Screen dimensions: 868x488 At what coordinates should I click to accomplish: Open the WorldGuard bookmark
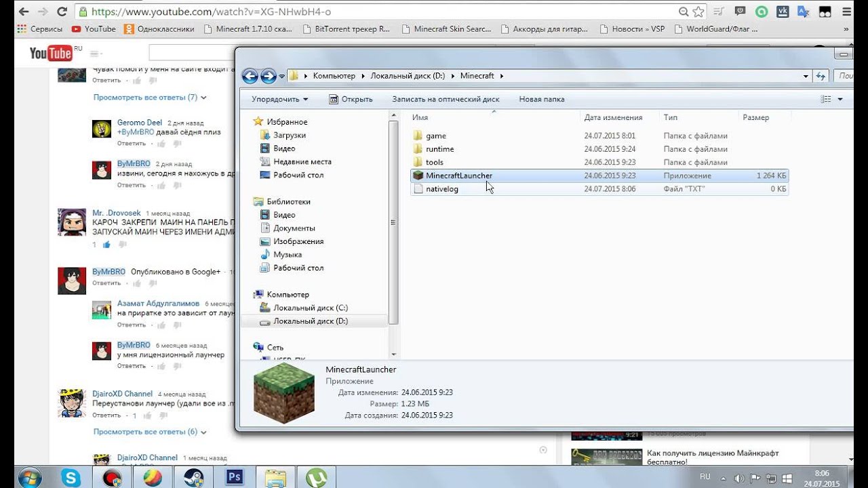(x=715, y=29)
